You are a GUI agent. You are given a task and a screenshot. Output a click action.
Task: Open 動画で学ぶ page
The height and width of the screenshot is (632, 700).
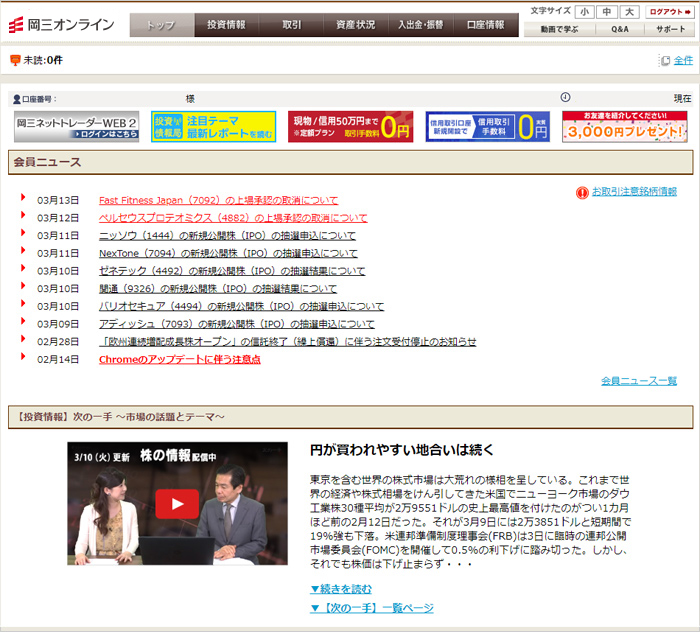click(559, 29)
